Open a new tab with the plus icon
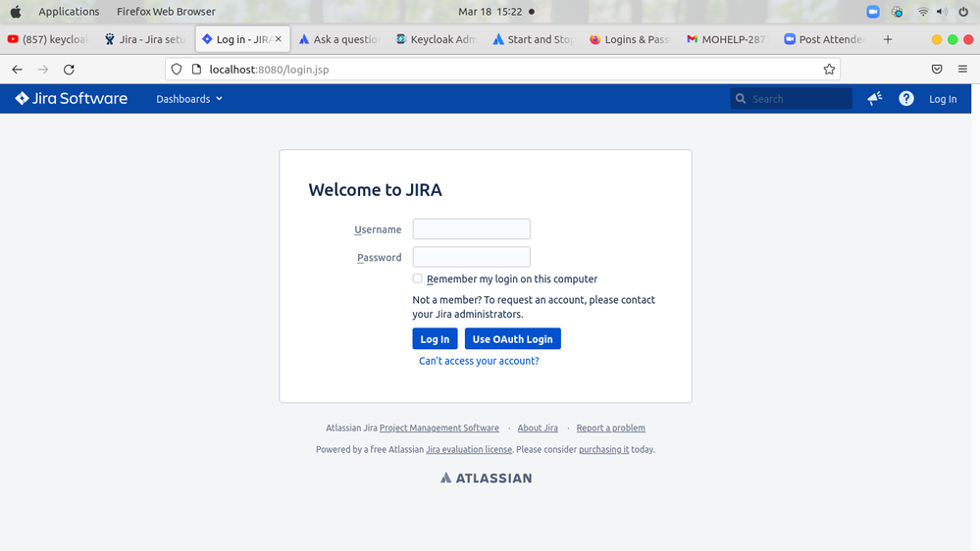Image resolution: width=980 pixels, height=551 pixels. (888, 39)
